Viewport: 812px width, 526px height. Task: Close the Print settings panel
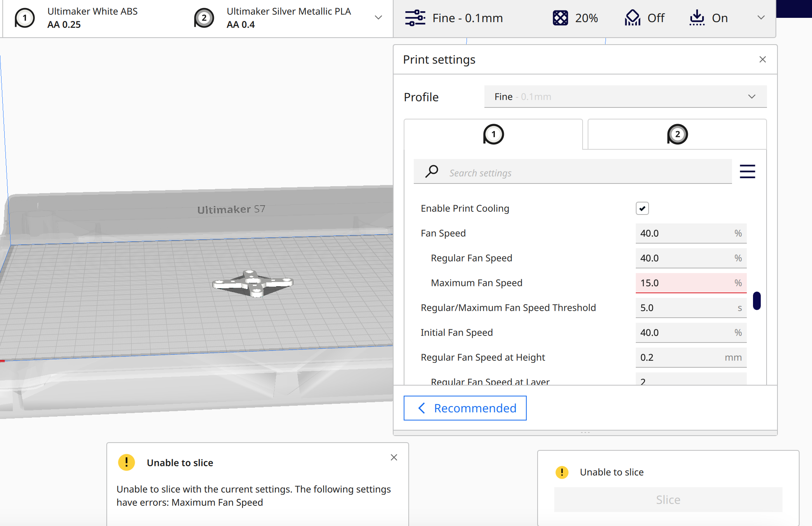(762, 59)
